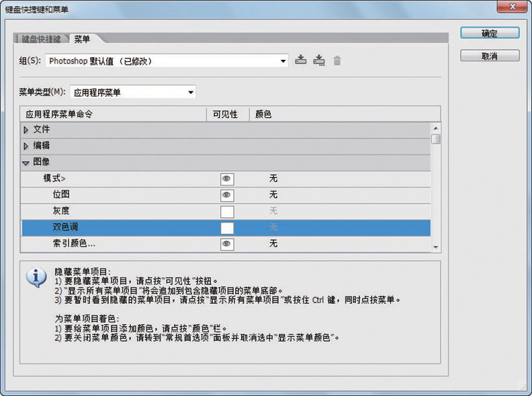Image resolution: width=532 pixels, height=396 pixels.
Task: Open the 菜单类型 dropdown
Action: [133, 92]
